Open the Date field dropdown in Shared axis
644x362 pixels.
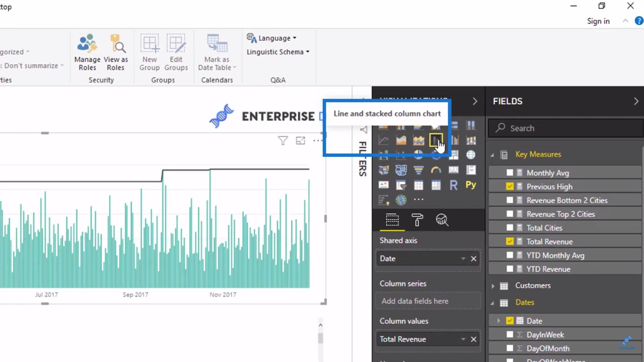(463, 259)
